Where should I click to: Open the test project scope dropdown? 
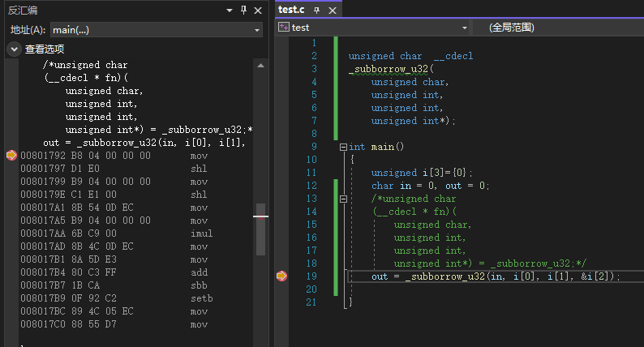(x=465, y=28)
